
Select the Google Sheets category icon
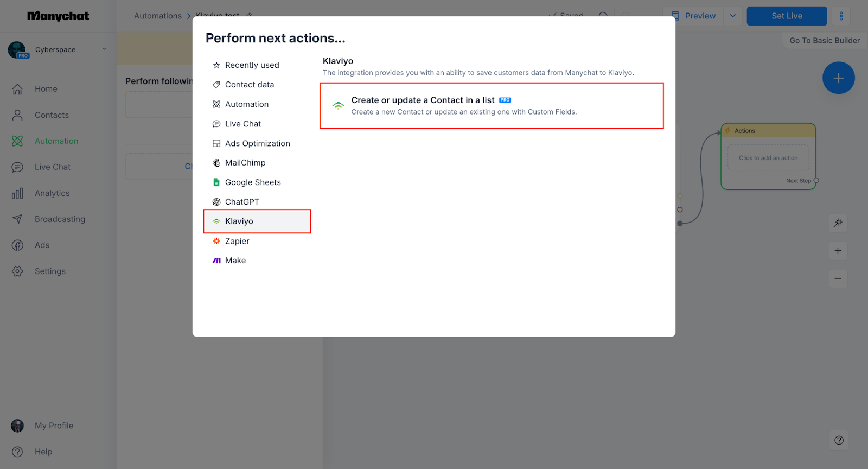[216, 182]
